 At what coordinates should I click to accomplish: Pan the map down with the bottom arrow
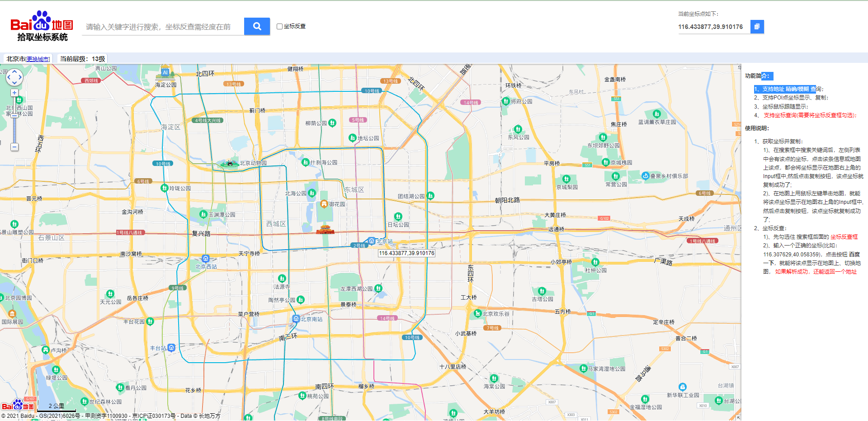[x=14, y=83]
